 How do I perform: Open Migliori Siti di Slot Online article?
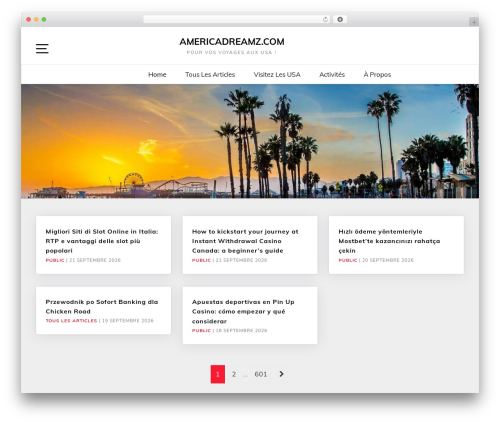[102, 241]
